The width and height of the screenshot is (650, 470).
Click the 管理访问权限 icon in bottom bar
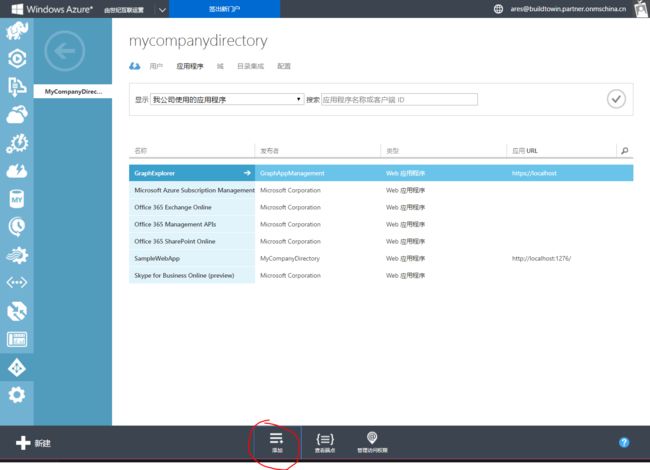(372, 443)
